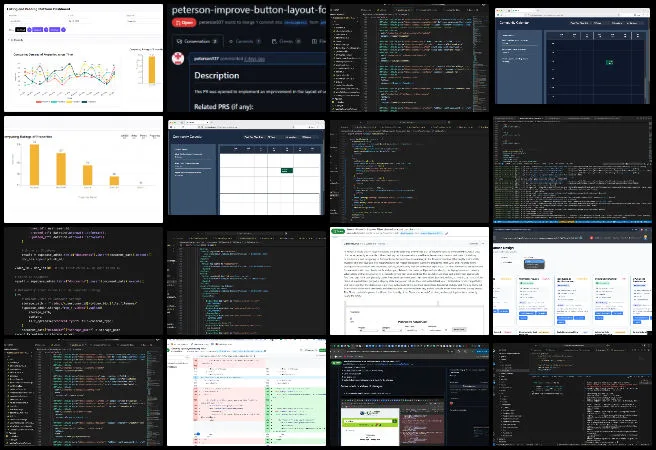Click the tall orange bar beside the line chart

click(153, 68)
